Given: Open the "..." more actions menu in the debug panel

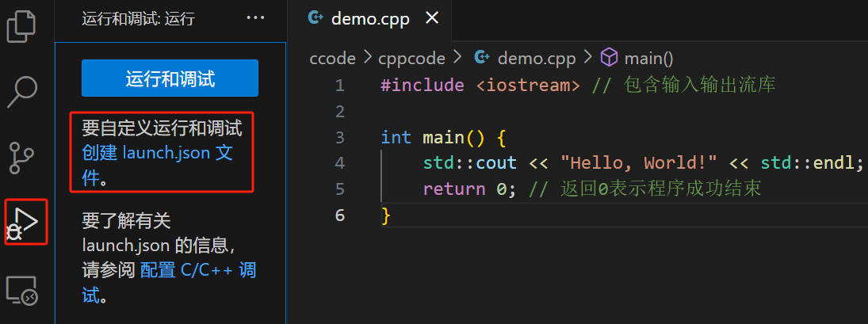Looking at the screenshot, I should tap(256, 18).
